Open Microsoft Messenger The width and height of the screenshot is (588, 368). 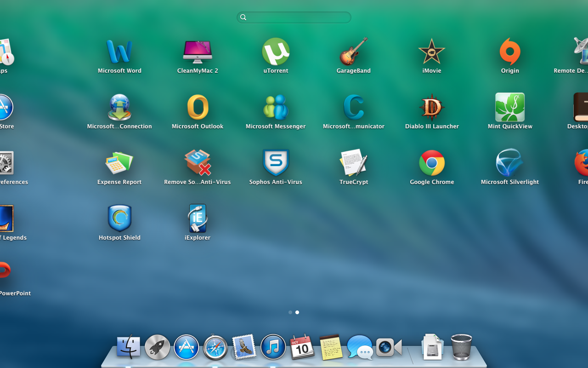tap(276, 107)
